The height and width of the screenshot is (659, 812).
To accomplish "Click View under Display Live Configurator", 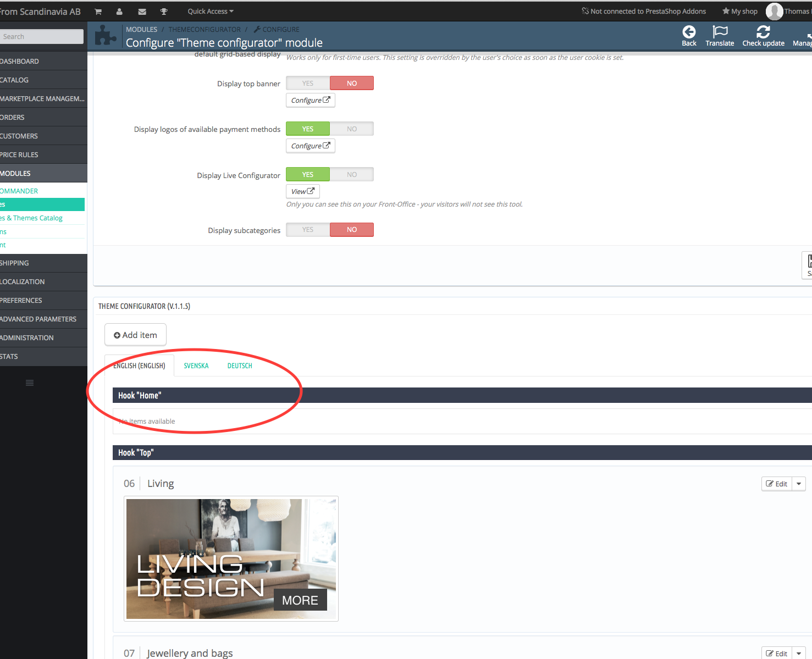I will [303, 191].
